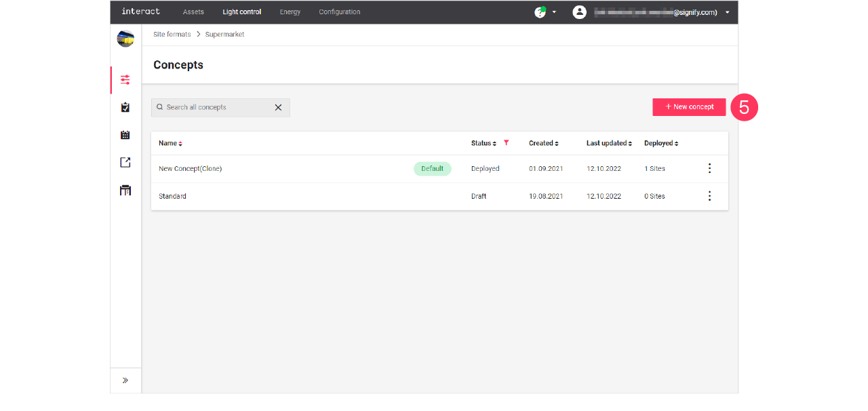Open the kebab menu for New Concept(Clone)
This screenshot has width=868, height=411.
[x=709, y=168]
